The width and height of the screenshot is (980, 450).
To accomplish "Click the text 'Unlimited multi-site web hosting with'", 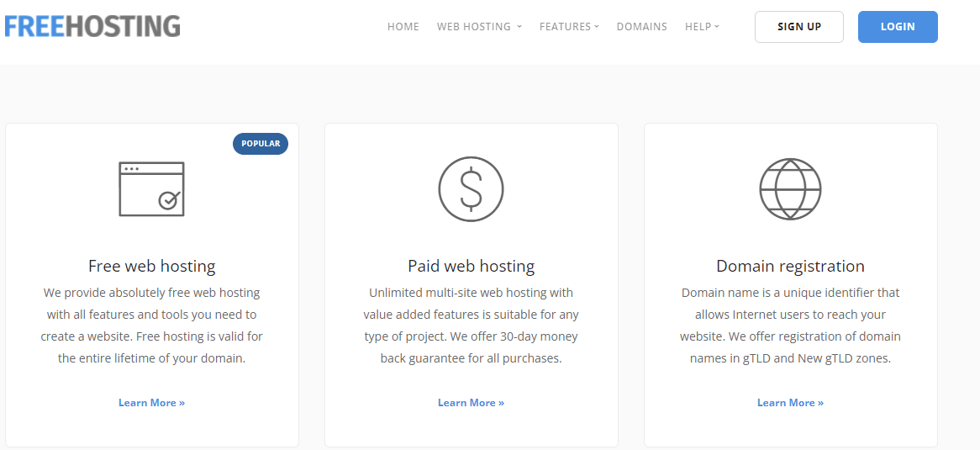I will click(x=472, y=292).
